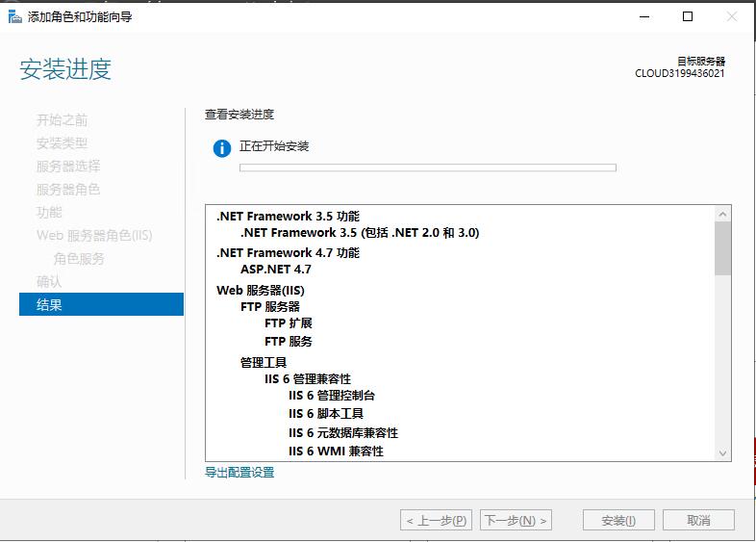Click the 安装进度 page title

(65, 69)
